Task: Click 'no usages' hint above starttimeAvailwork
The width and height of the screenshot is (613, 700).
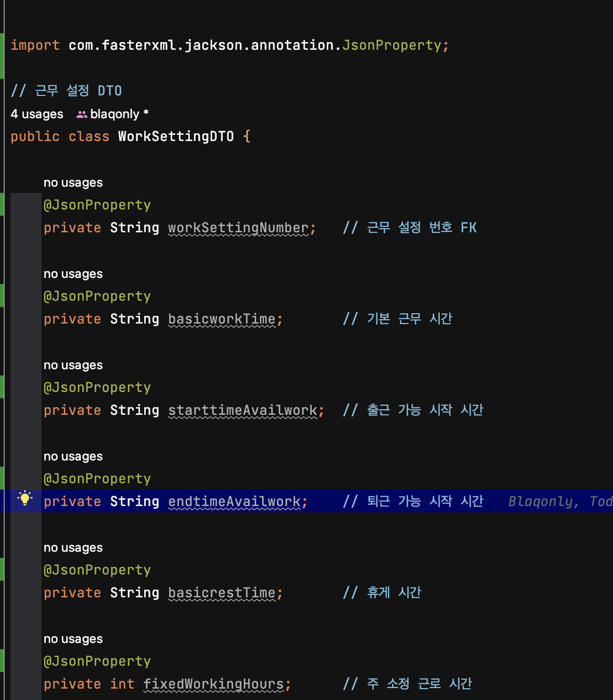Action: coord(73,365)
